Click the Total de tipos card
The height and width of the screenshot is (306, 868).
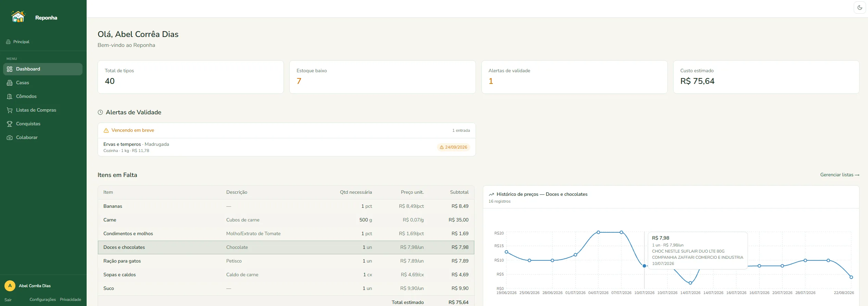tap(191, 77)
